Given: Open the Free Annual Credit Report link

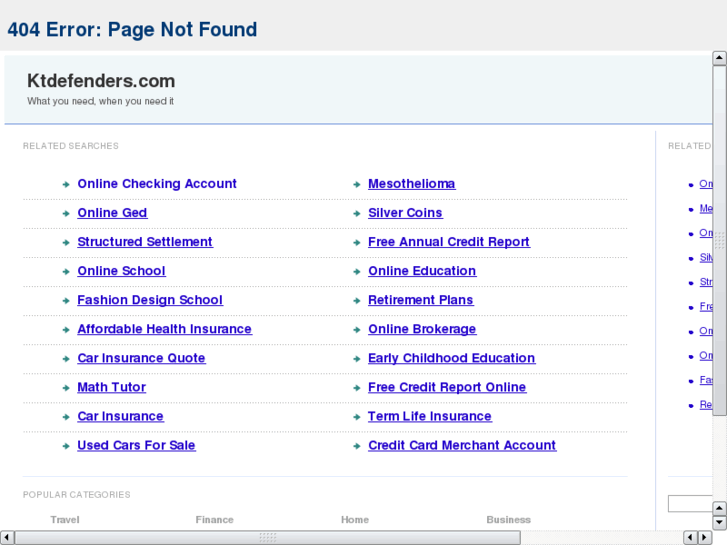Looking at the screenshot, I should coord(448,242).
